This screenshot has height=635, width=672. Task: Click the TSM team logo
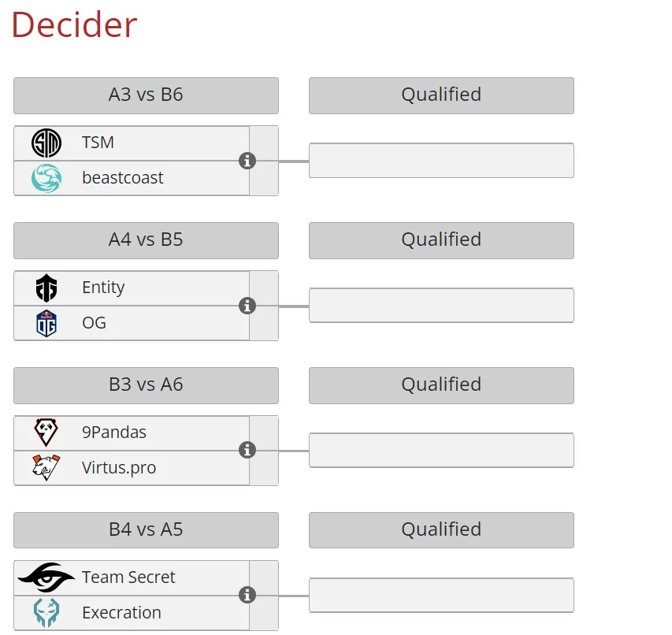tap(46, 143)
